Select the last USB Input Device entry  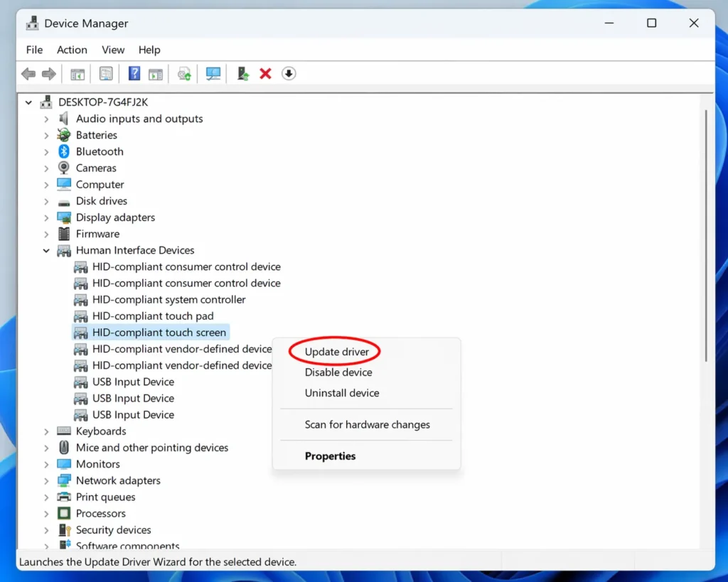tap(133, 414)
